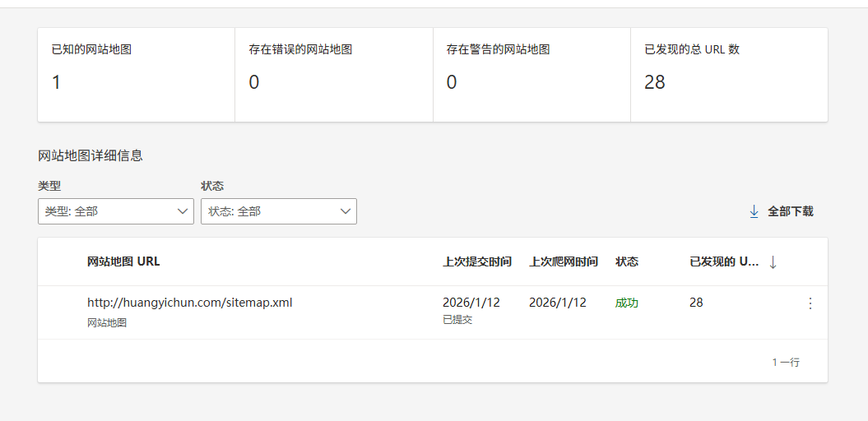Viewport: 868px width, 421px height.
Task: Select the 存在错误的网站地图 summary card
Action: pos(334,75)
